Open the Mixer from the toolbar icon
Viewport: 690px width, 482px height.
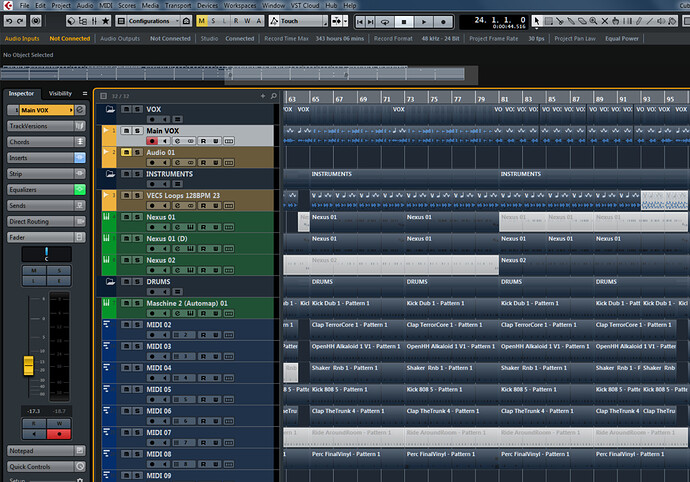tap(94, 21)
